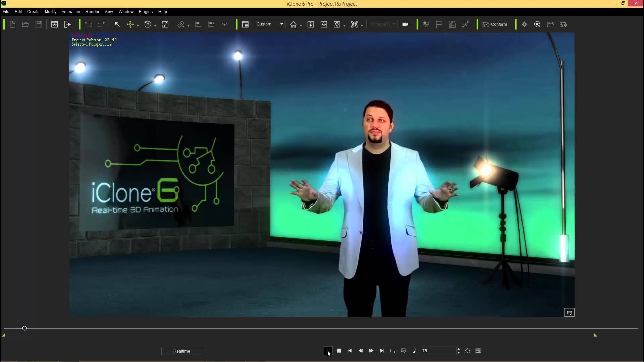Activate the green Move tool
Image resolution: width=644 pixels, height=362 pixels.
(x=130, y=24)
